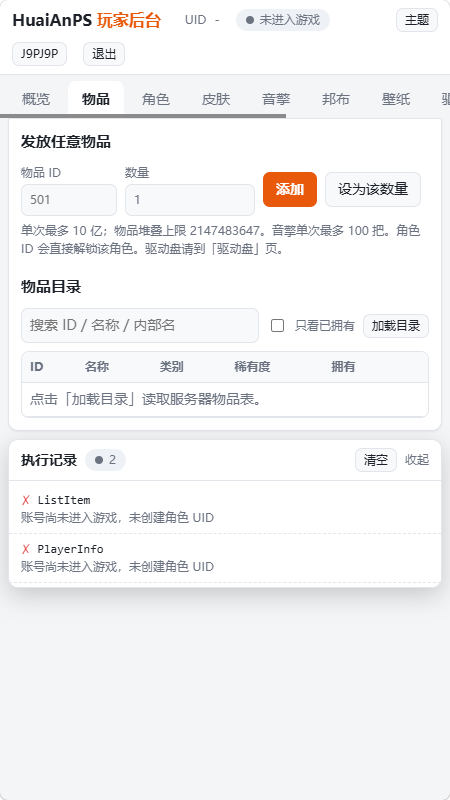
Task: Click the 物品目录 heading
Action: (x=51, y=287)
